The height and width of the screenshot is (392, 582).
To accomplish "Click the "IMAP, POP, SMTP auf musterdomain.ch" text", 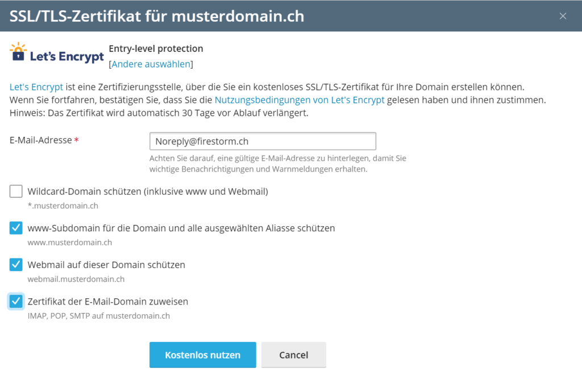I will click(x=98, y=315).
